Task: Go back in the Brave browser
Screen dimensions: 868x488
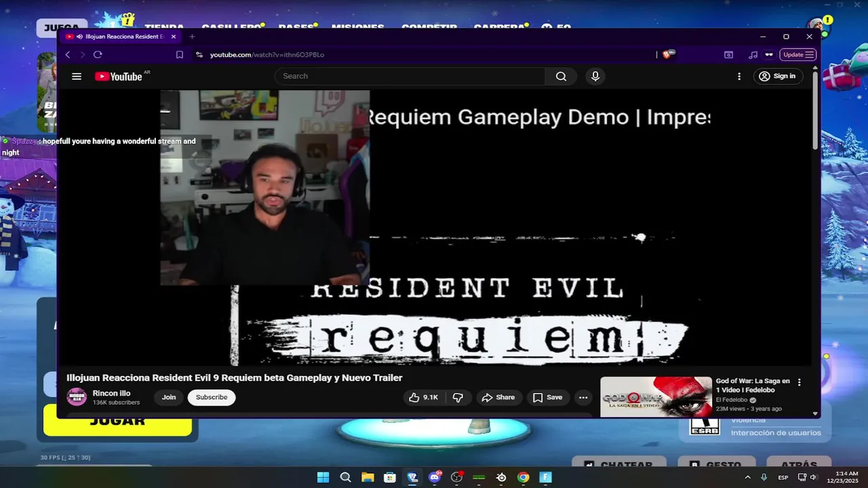Action: click(67, 55)
